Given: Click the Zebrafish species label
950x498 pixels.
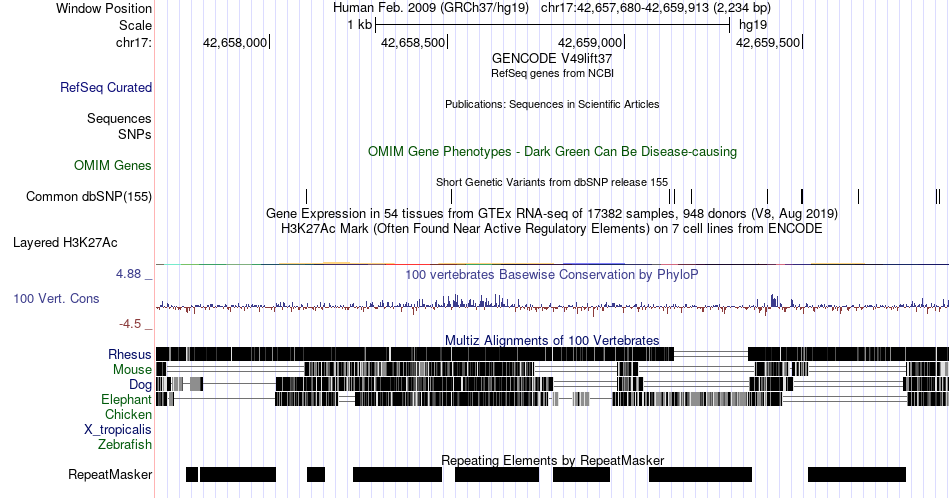Looking at the screenshot, I should click(125, 444).
